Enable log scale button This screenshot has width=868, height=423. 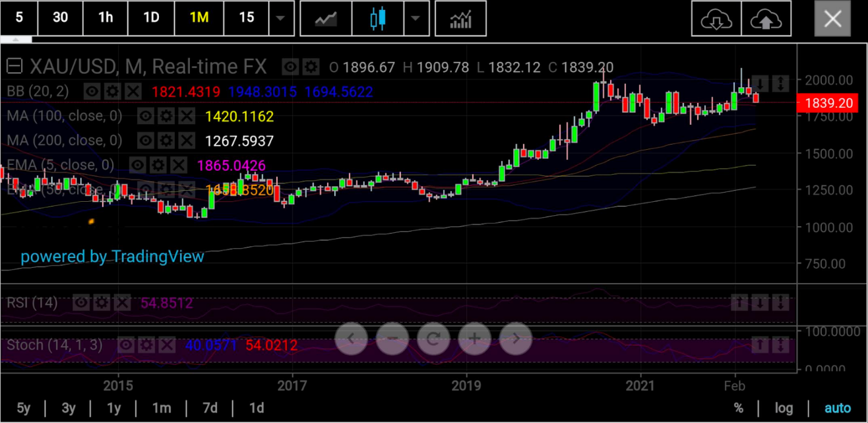784,408
